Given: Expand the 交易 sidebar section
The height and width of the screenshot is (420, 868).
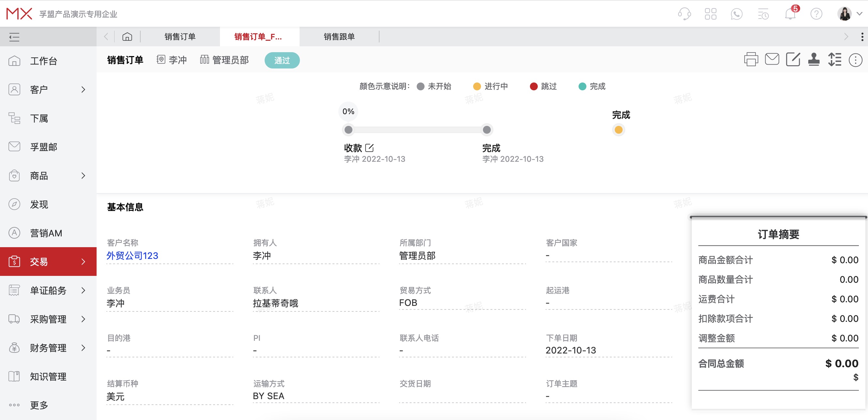Looking at the screenshot, I should [83, 262].
